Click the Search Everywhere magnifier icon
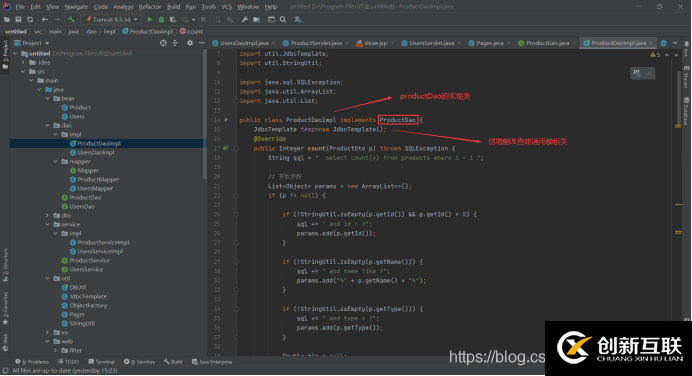The height and width of the screenshot is (376, 692). pos(283,19)
